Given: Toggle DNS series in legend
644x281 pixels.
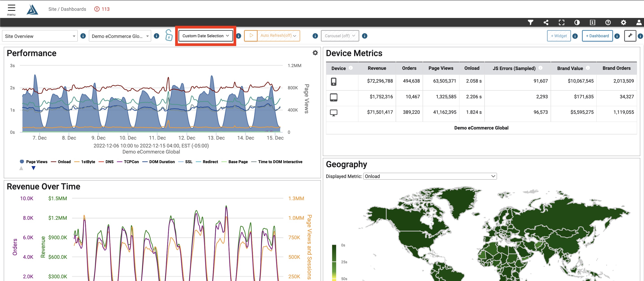Looking at the screenshot, I should click(x=106, y=162).
